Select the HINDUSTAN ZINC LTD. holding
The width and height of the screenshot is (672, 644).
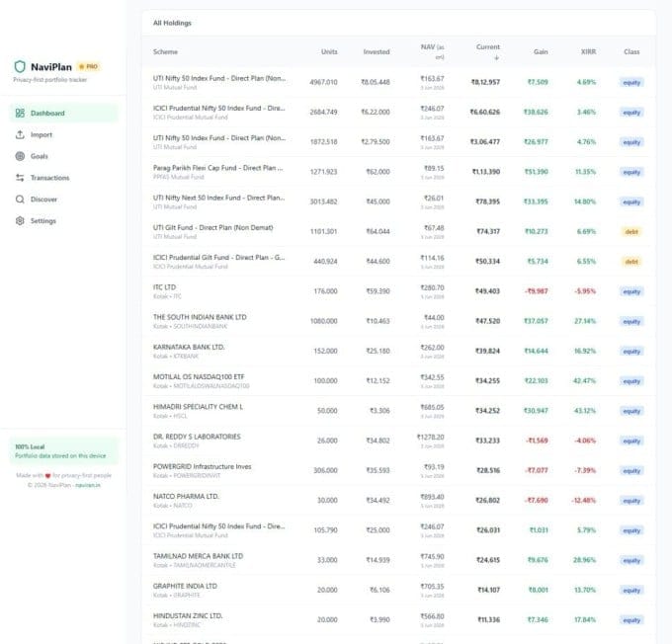188,615
